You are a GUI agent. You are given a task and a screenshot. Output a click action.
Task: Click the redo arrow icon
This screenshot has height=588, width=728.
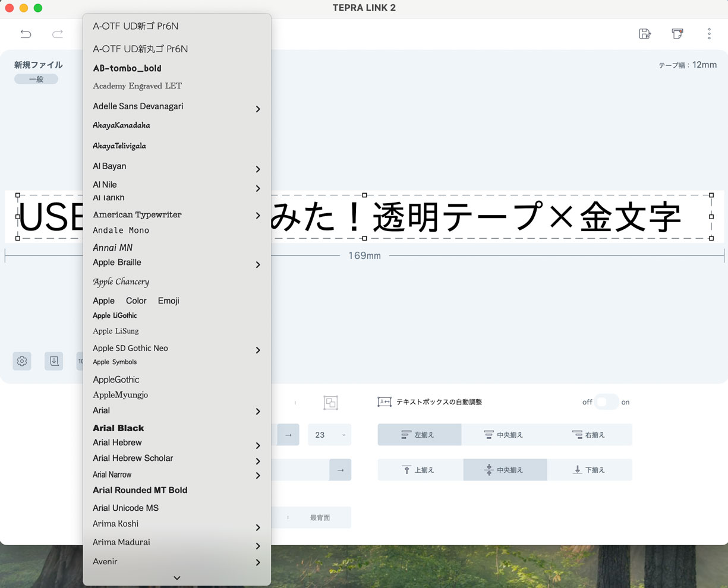(x=57, y=34)
